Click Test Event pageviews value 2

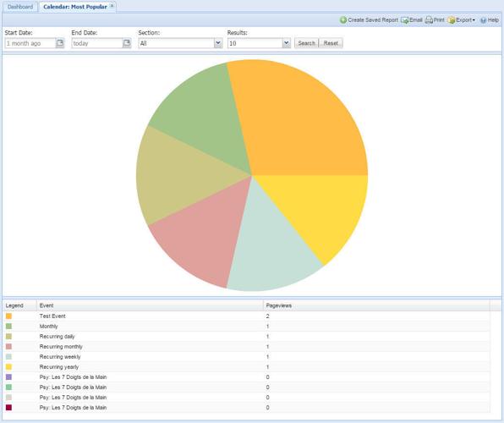[x=267, y=316]
